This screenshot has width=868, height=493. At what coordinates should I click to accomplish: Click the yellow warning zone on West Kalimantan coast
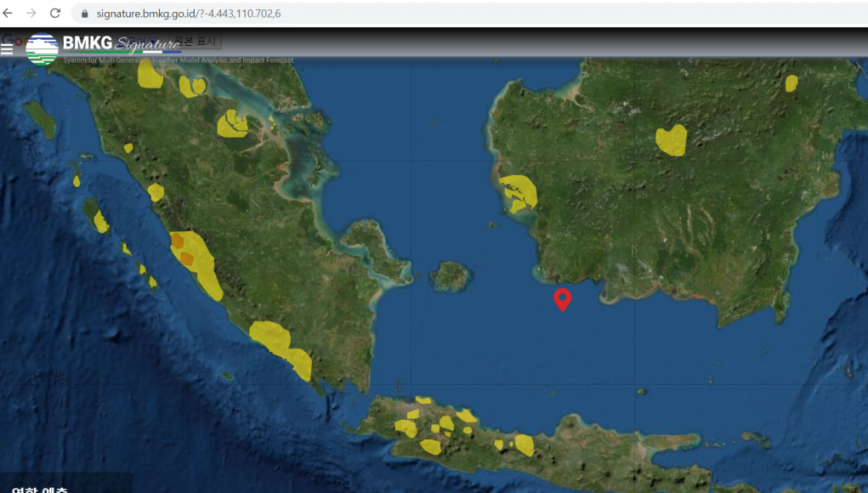518,192
